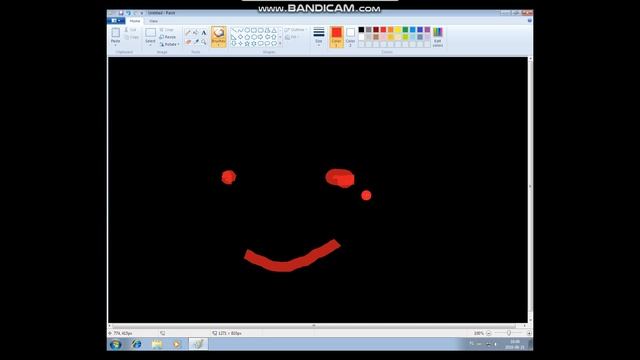Screen dimensions: 640x360
Task: Expand the Brushes dropdown arrow
Action: coord(218,44)
